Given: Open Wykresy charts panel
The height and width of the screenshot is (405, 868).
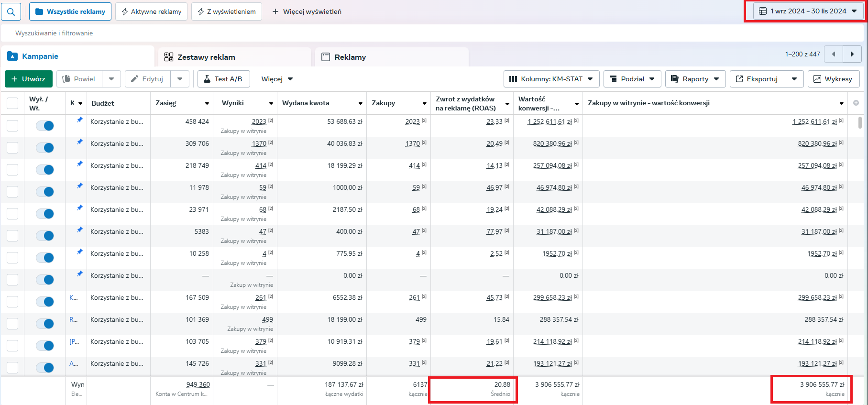Looking at the screenshot, I should (x=834, y=79).
